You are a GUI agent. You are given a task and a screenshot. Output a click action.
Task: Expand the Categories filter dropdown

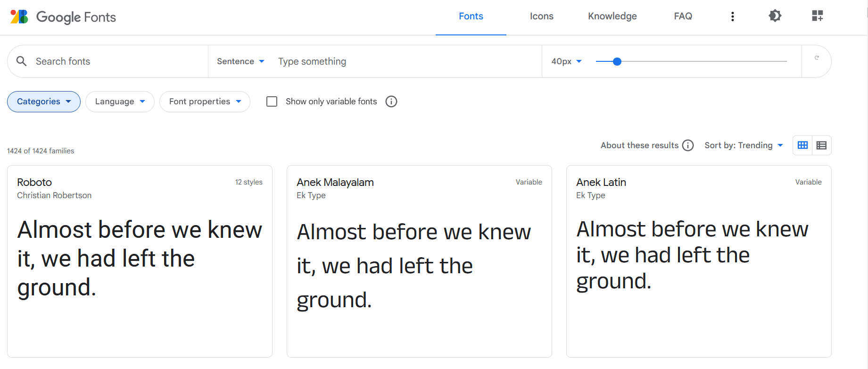(x=44, y=101)
